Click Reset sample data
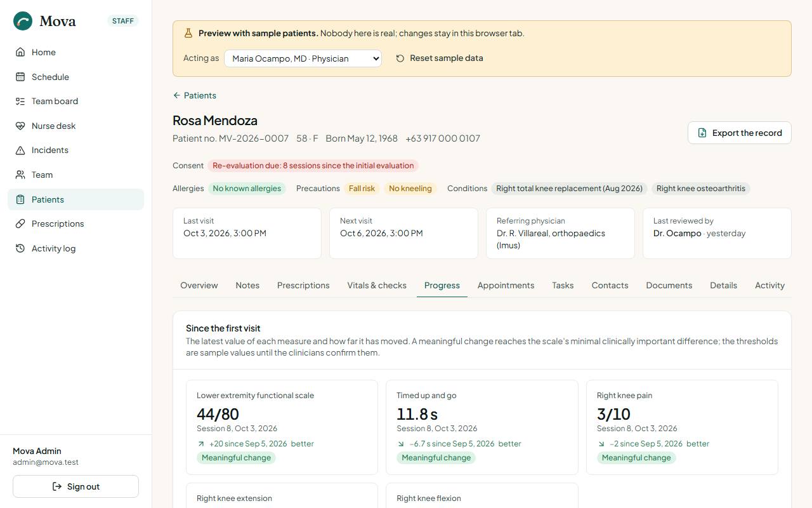812x508 pixels. [x=440, y=58]
